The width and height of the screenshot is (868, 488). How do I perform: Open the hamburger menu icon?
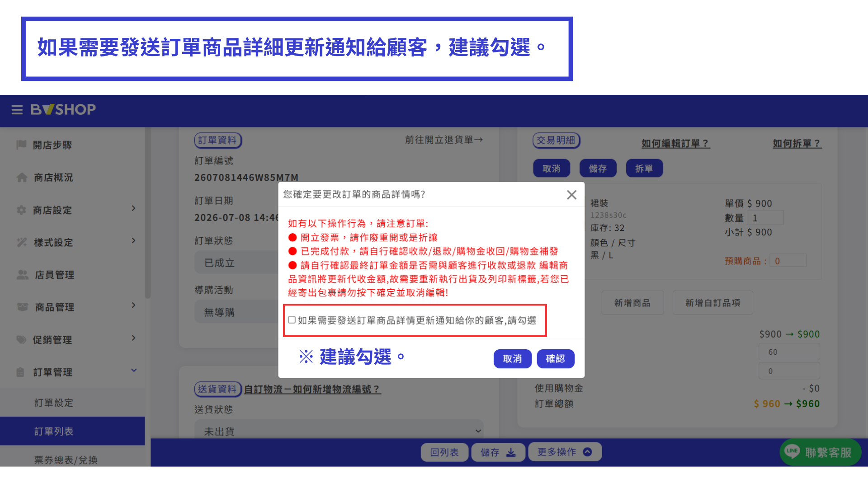17,110
